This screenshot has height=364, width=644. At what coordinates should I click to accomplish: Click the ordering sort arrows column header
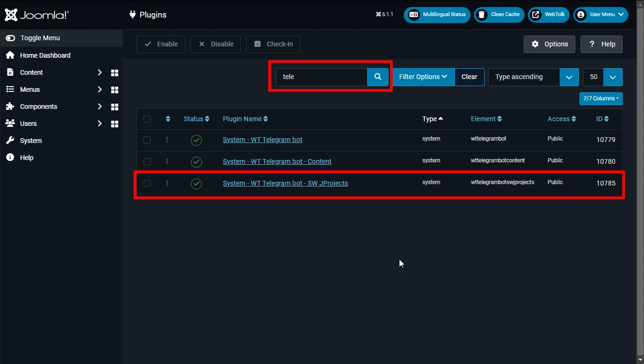[x=168, y=119]
